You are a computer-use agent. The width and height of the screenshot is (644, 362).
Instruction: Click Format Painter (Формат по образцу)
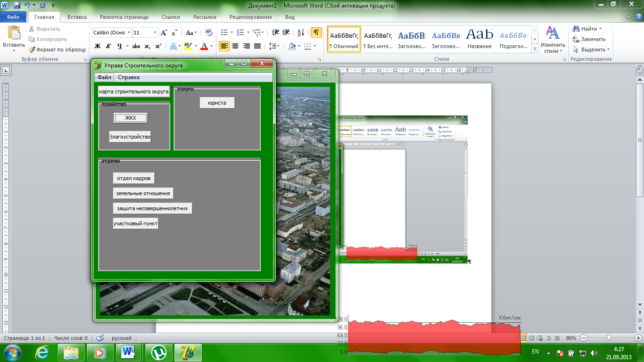click(x=57, y=49)
